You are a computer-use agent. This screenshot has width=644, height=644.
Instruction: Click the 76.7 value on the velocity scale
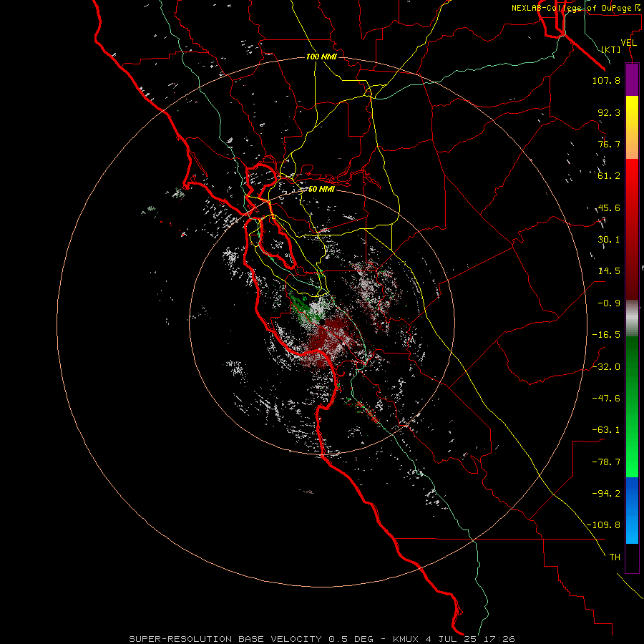coord(609,144)
